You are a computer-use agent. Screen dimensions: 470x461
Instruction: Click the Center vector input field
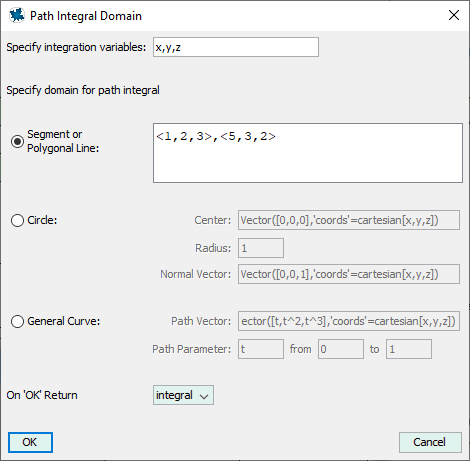[349, 220]
